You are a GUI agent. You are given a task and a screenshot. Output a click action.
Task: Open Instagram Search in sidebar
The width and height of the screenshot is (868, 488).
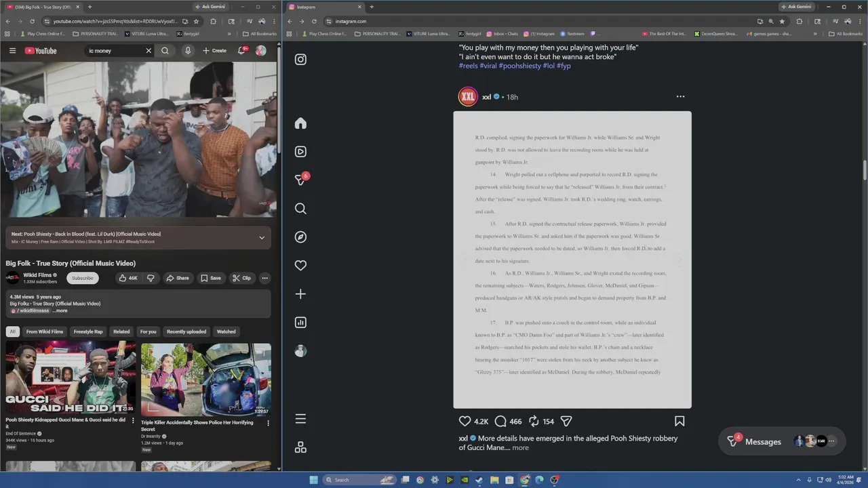(x=300, y=209)
